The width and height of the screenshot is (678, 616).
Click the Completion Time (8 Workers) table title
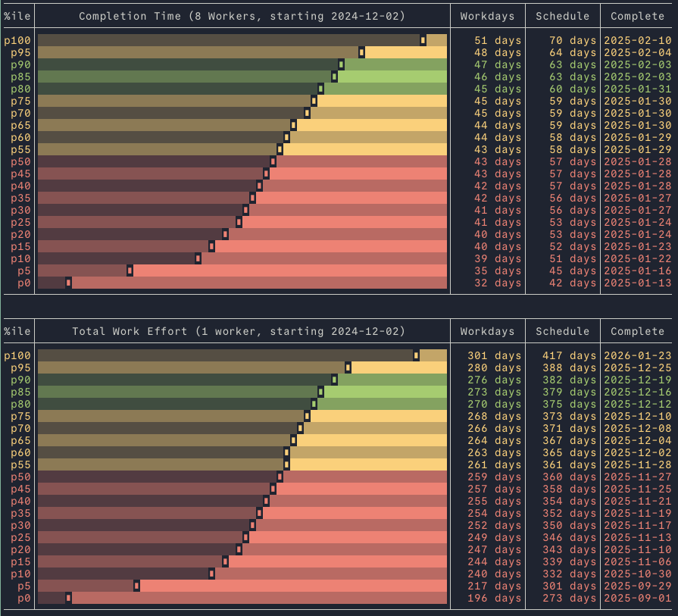pos(242,16)
